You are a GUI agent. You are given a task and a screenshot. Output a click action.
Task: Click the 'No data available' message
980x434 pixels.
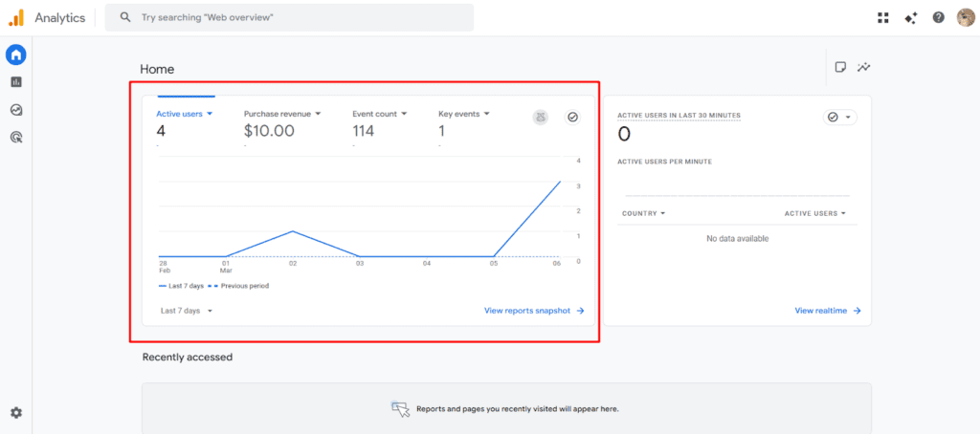tap(738, 239)
